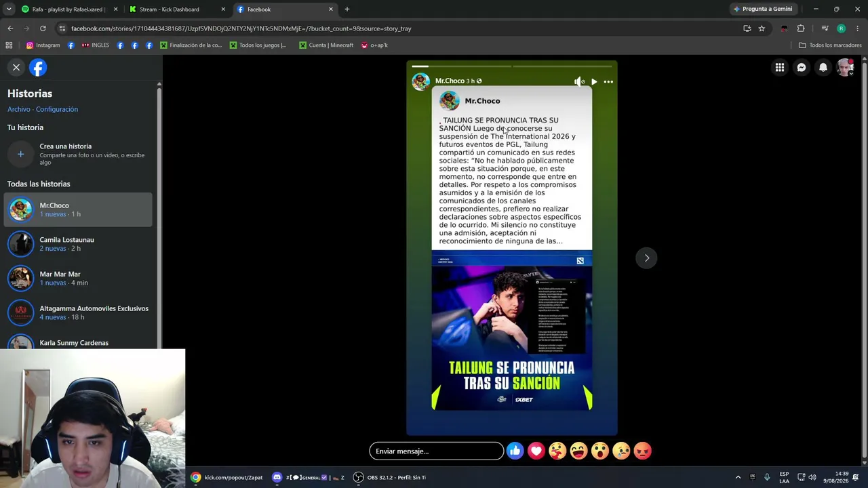The image size is (868, 488).
Task: Open the 'Cuenta | Minecraft' bookmark
Action: (x=326, y=45)
